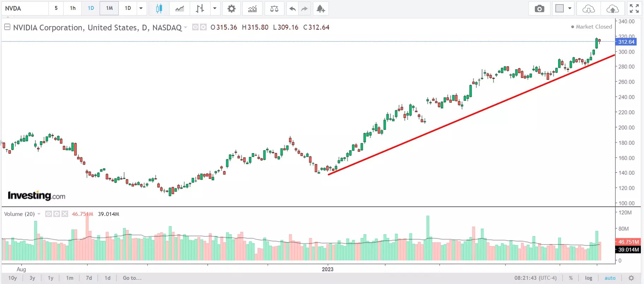Click the Market Closed status text
This screenshot has width=644, height=284.
pos(592,27)
